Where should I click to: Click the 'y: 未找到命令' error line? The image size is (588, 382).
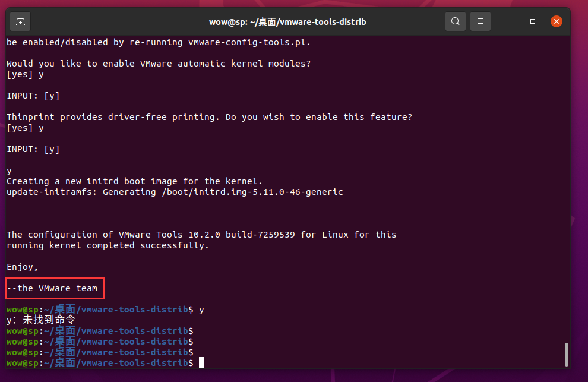click(41, 320)
